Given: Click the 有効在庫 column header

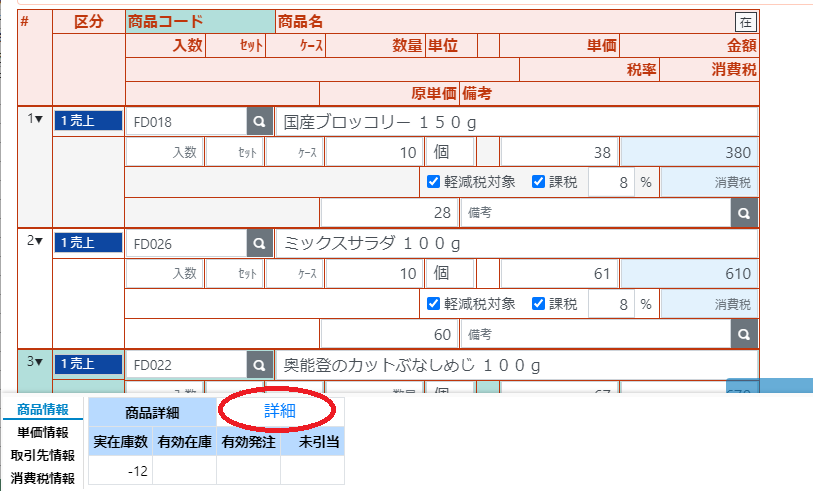Looking at the screenshot, I should (185, 442).
